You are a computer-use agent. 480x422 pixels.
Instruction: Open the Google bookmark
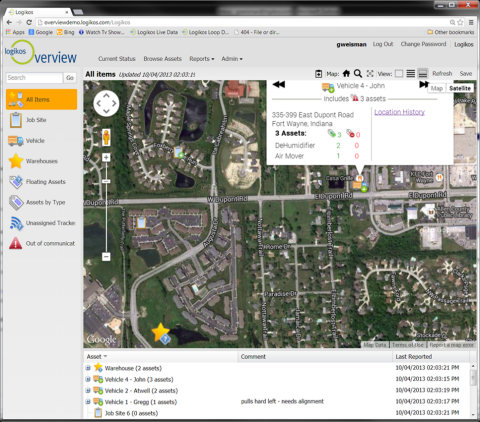pos(41,32)
